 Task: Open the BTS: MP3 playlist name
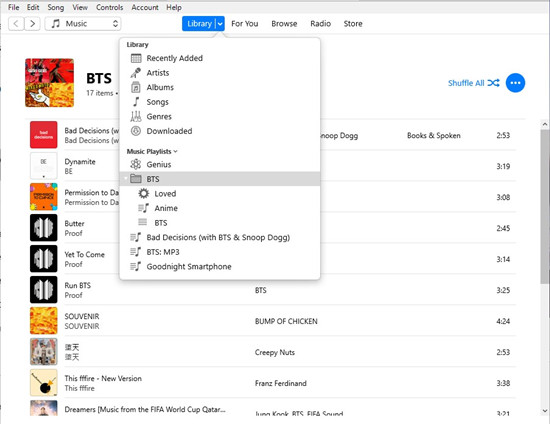coord(163,252)
